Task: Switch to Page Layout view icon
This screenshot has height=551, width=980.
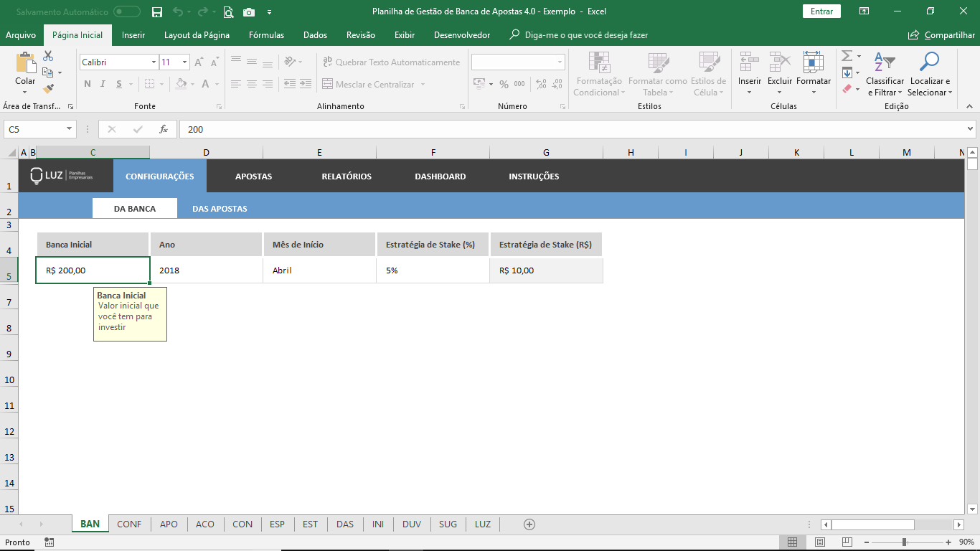Action: click(x=820, y=542)
